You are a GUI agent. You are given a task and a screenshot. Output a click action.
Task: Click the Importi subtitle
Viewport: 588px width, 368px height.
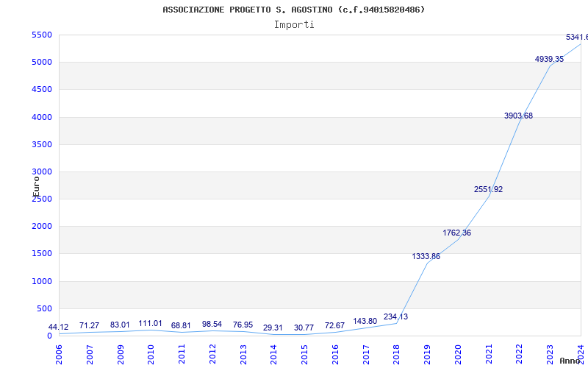[294, 24]
